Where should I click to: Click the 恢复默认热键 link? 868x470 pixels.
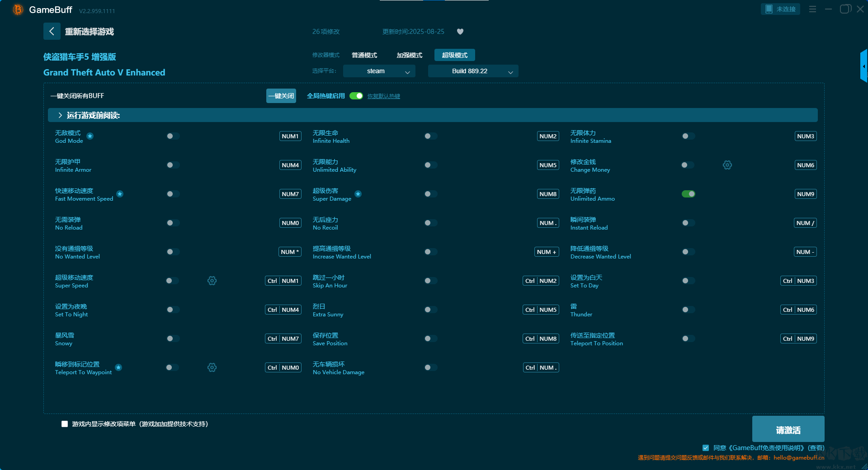[x=383, y=96]
